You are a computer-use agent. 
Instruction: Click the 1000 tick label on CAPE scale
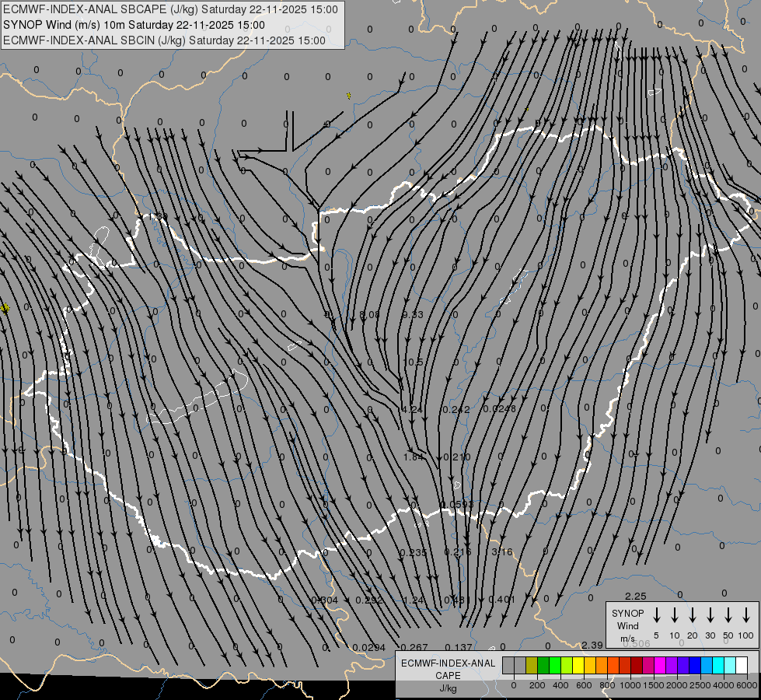pyautogui.click(x=630, y=685)
